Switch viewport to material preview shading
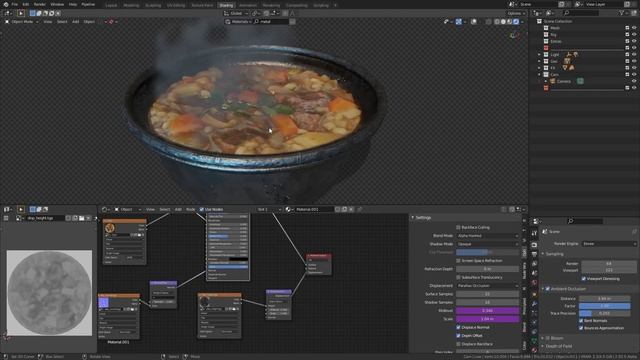Screen dimensions: 640x360 (510, 22)
